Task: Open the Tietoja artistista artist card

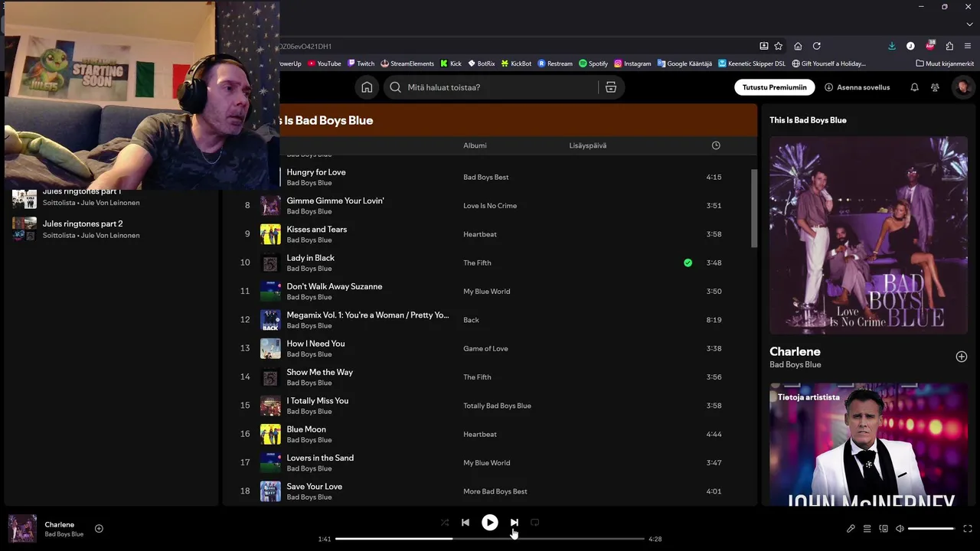Action: (868, 444)
